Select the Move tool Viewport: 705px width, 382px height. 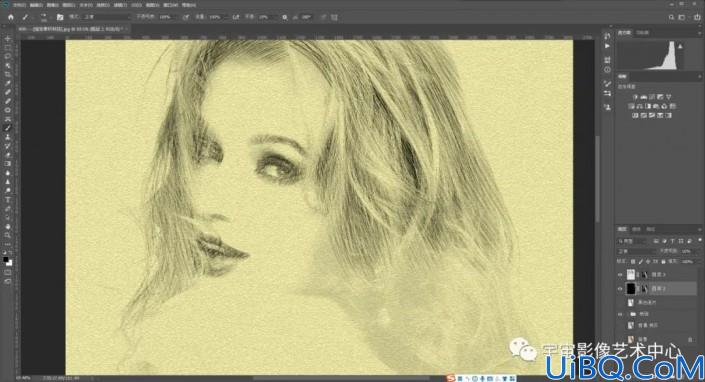(x=8, y=39)
